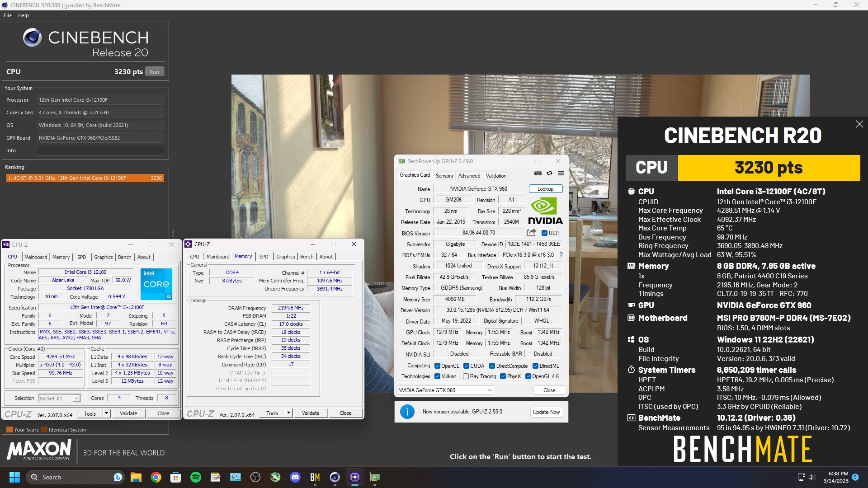Open Windows Start menu
Viewport: 868px width, 488px height.
click(14, 477)
